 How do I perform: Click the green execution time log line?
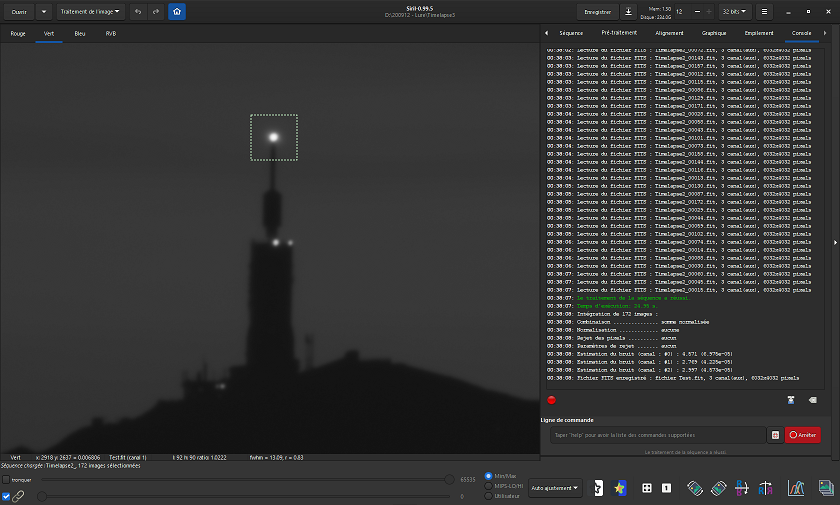click(x=617, y=306)
